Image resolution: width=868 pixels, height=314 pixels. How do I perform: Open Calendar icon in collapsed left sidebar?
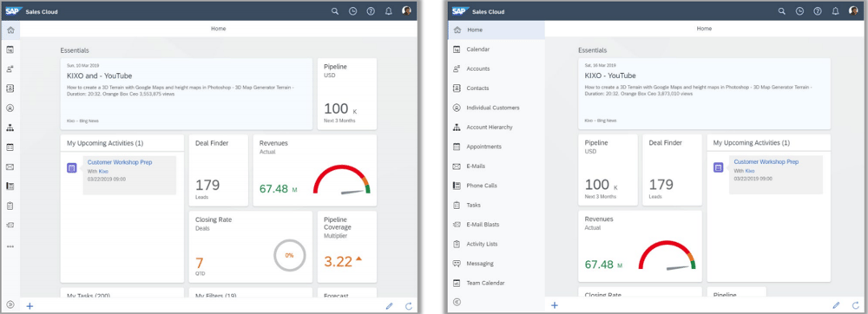[x=10, y=49]
